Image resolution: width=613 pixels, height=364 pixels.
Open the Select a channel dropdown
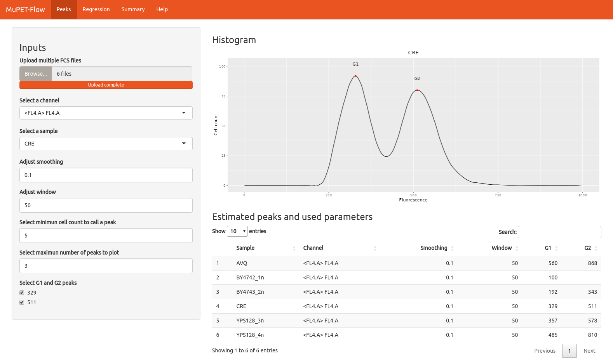click(x=106, y=113)
